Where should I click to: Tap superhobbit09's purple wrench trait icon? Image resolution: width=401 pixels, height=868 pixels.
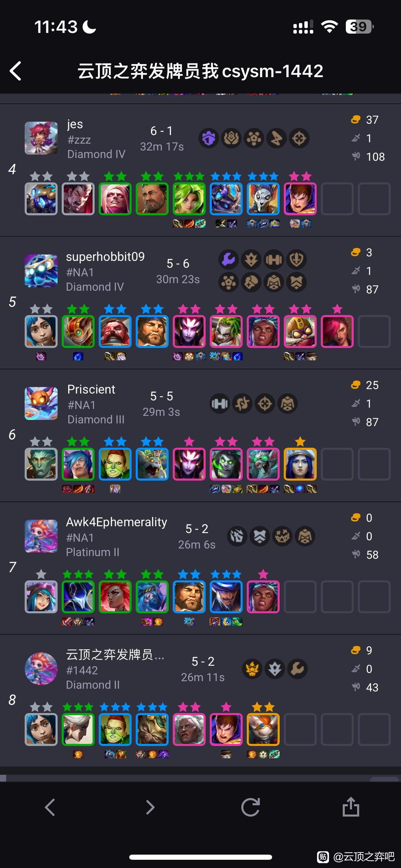pyautogui.click(x=229, y=260)
